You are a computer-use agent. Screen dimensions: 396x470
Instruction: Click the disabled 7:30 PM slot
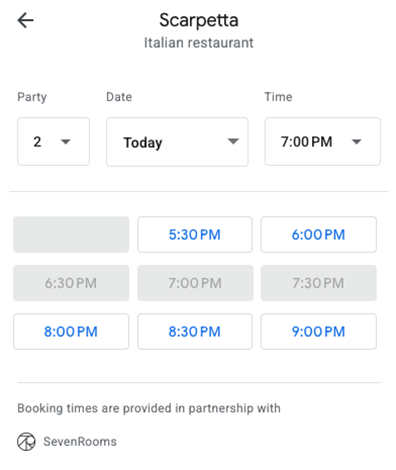point(319,283)
